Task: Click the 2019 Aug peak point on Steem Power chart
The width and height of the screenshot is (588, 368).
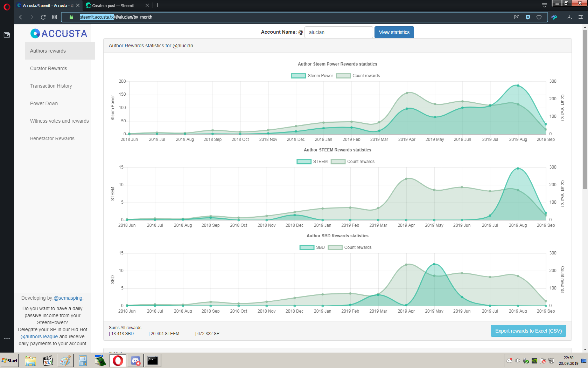Action: 518,86
